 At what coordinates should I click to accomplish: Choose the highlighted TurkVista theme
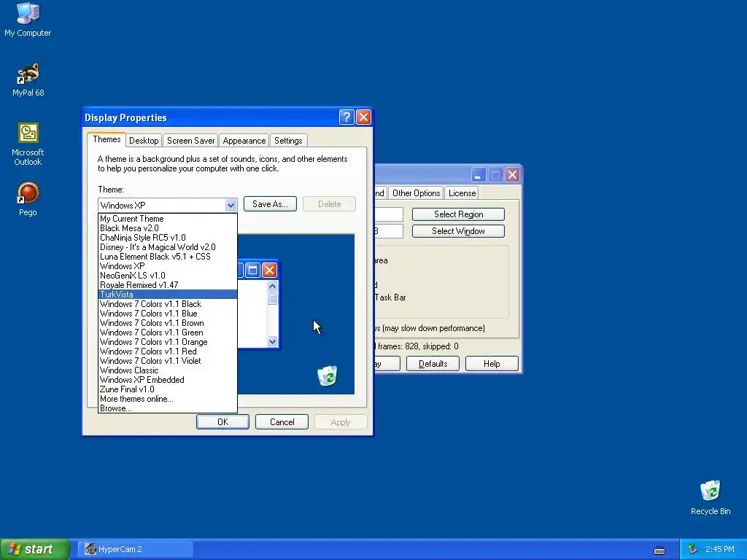tap(167, 295)
